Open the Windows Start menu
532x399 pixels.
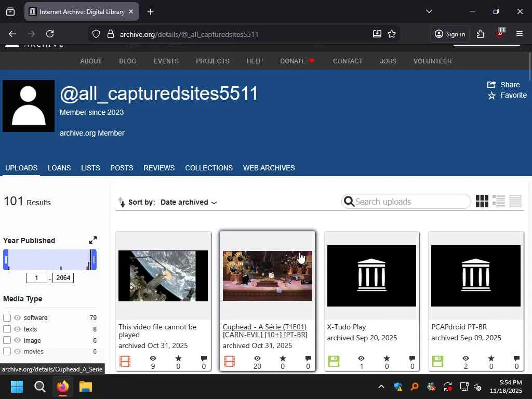[17, 387]
